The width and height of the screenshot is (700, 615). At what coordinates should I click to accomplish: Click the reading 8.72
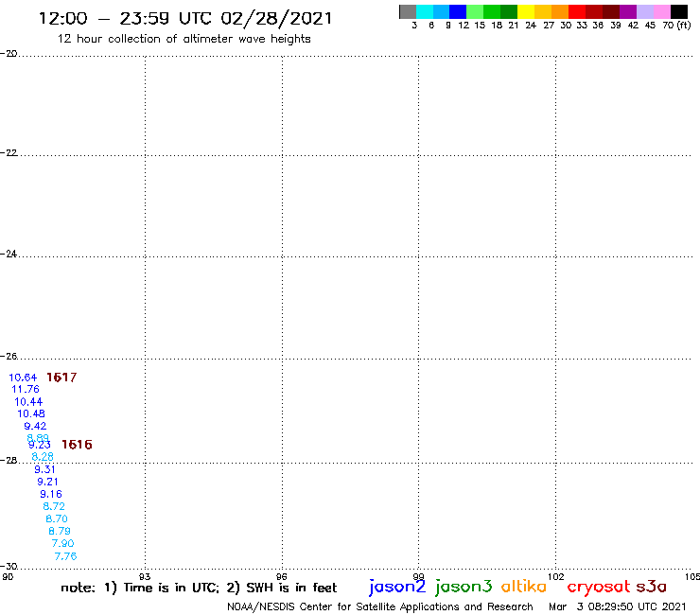(54, 506)
